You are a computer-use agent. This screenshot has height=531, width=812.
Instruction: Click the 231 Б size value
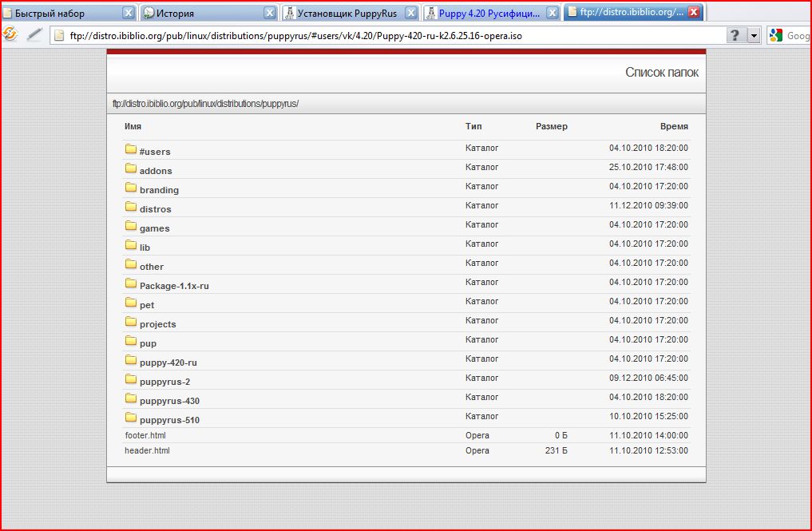point(557,450)
